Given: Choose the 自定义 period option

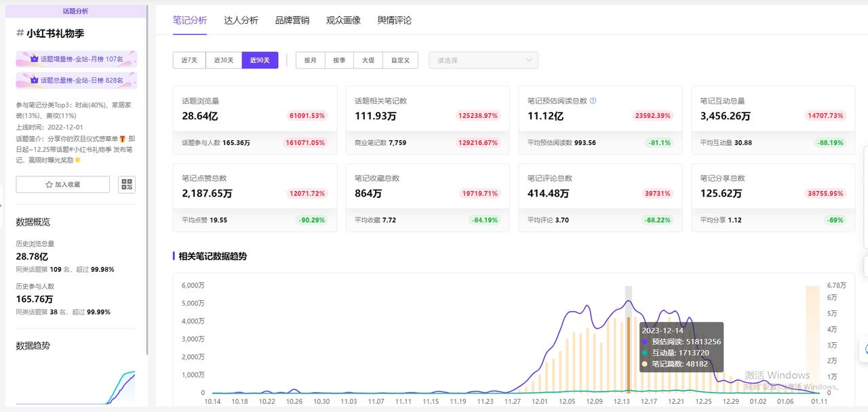Looking at the screenshot, I should point(400,60).
